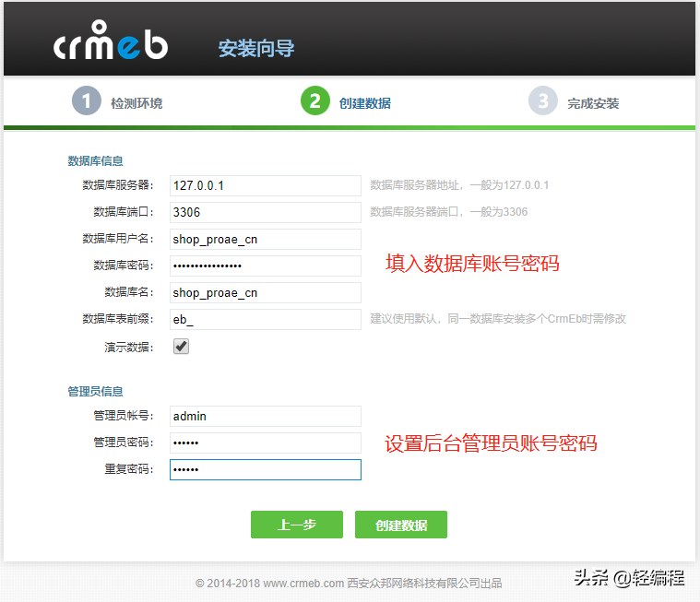Click the 管理员密码 label
The width and height of the screenshot is (700, 602).
pyautogui.click(x=124, y=443)
